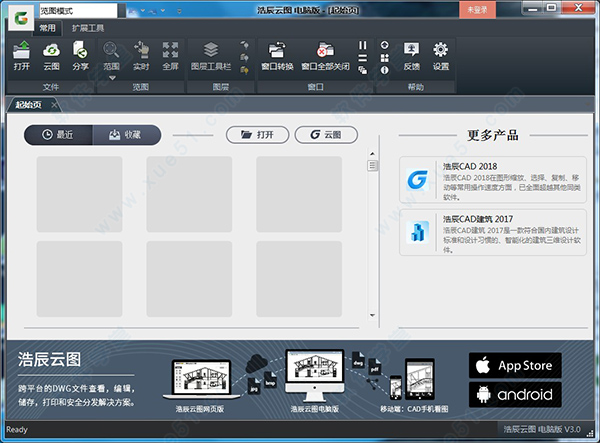Click the middle small layer icon beside 图层工具栏

245,58
